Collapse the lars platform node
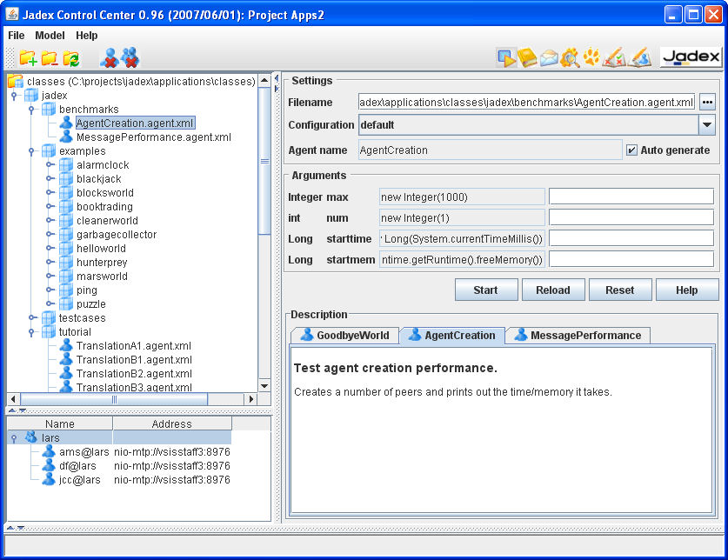 click(x=14, y=438)
